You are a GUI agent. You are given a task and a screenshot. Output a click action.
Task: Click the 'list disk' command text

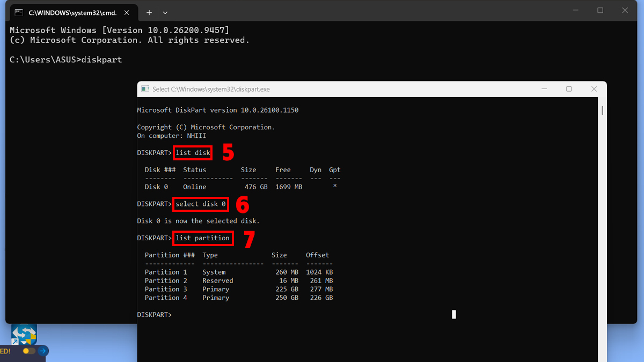[193, 153]
